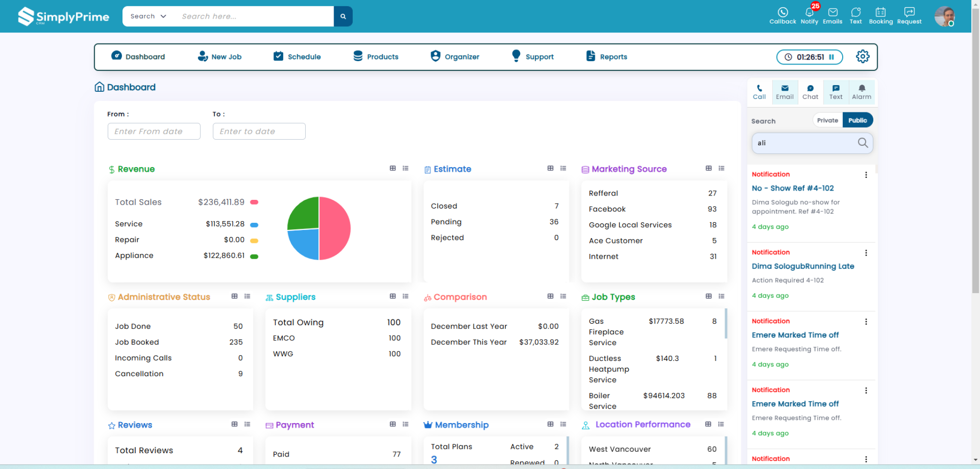Select the Public toggle option
This screenshot has width=980, height=469.
point(857,120)
